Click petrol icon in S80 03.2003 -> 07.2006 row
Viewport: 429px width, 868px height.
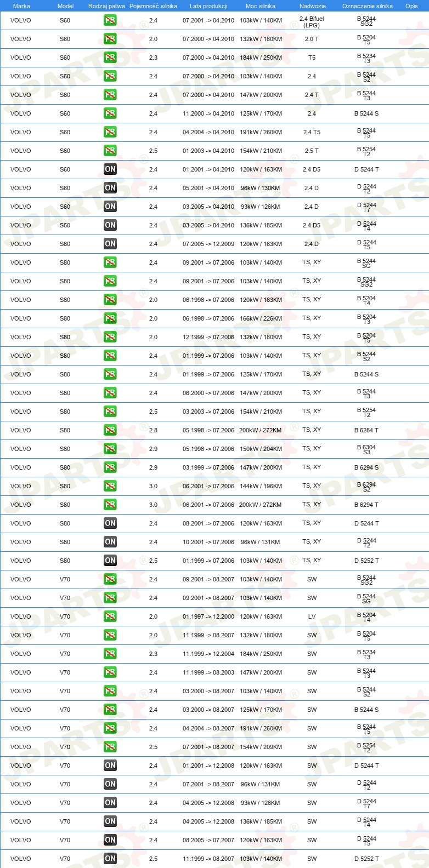click(x=110, y=412)
